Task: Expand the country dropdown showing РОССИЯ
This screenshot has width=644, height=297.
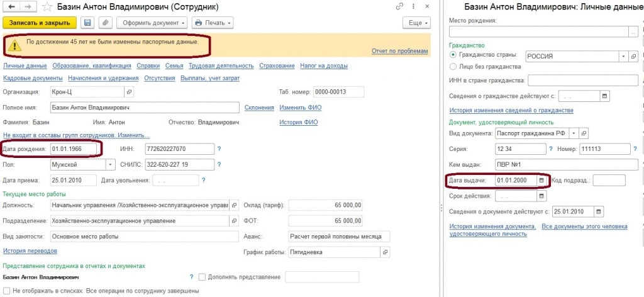Action: point(623,56)
